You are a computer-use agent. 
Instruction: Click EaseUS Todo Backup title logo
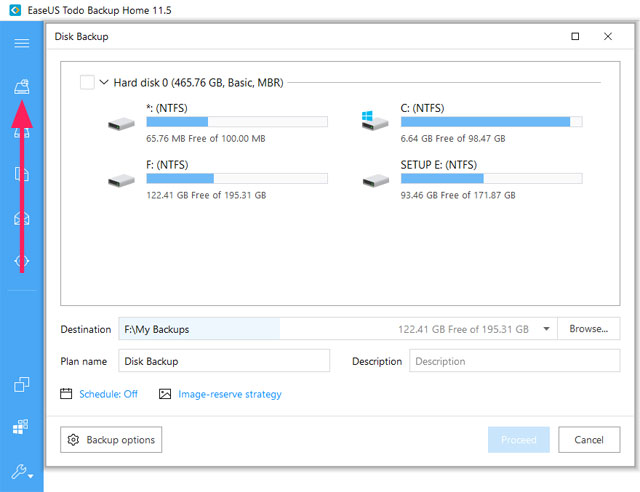[x=15, y=10]
